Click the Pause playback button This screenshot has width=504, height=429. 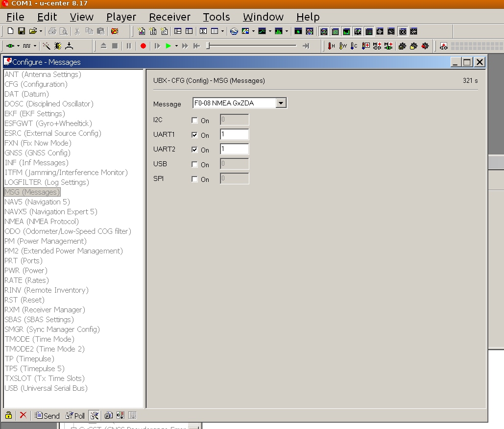click(x=129, y=46)
